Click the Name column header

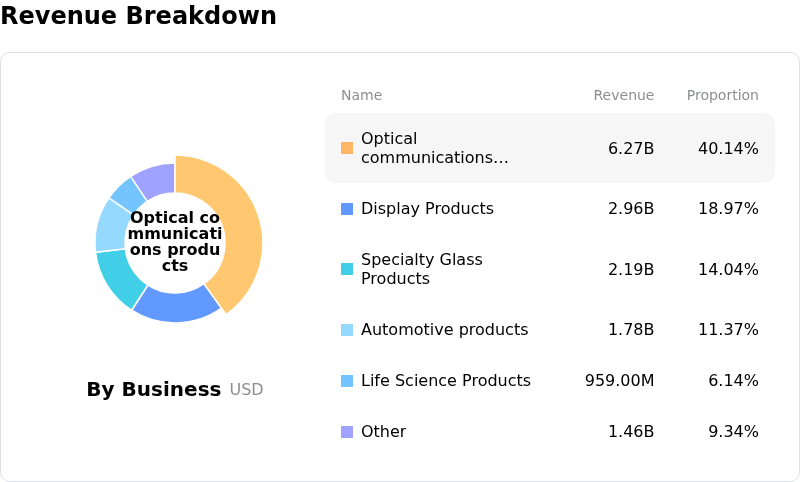tap(361, 96)
